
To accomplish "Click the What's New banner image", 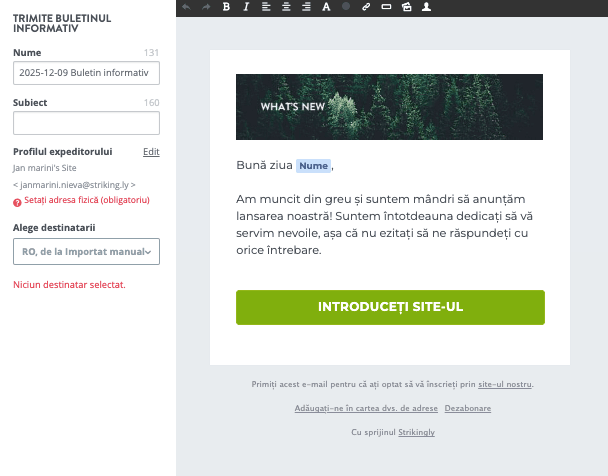I will pos(389,106).
